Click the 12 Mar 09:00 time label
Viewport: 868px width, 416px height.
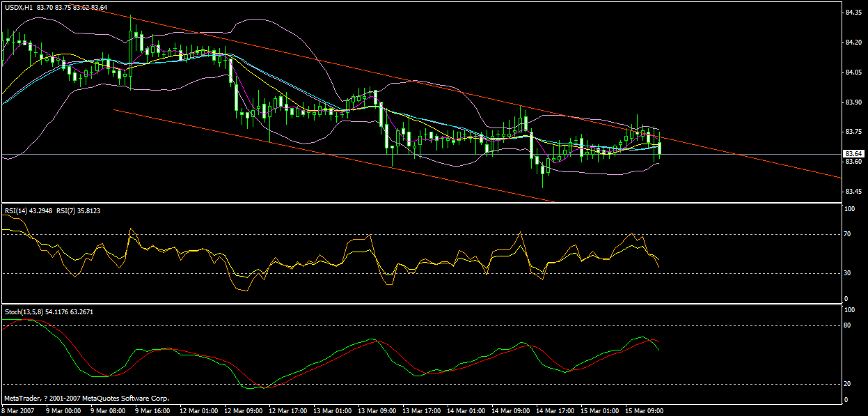[242, 410]
